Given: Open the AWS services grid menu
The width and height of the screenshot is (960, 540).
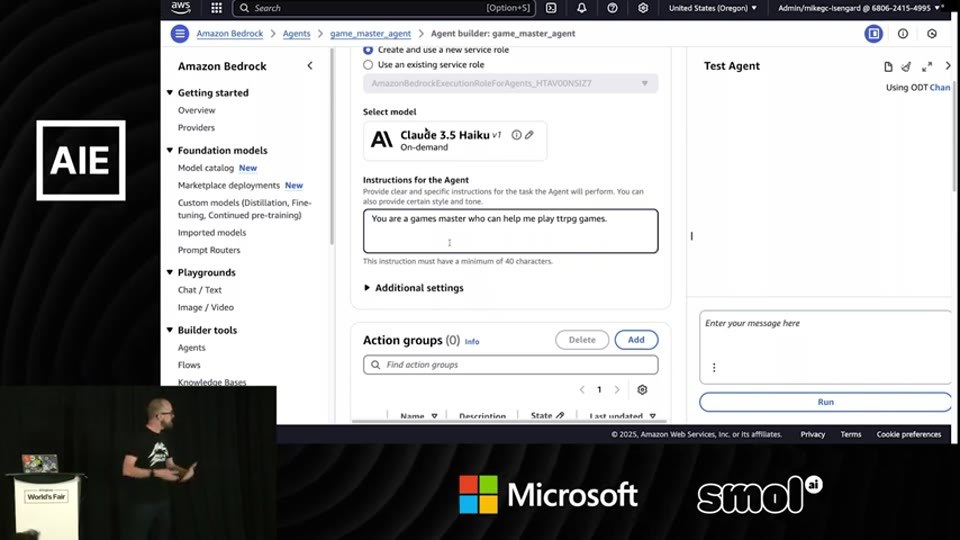Looking at the screenshot, I should (216, 8).
